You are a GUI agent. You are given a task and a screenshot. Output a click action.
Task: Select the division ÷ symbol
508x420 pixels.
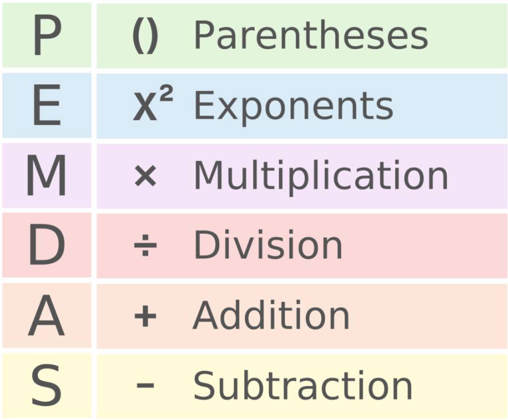click(146, 245)
